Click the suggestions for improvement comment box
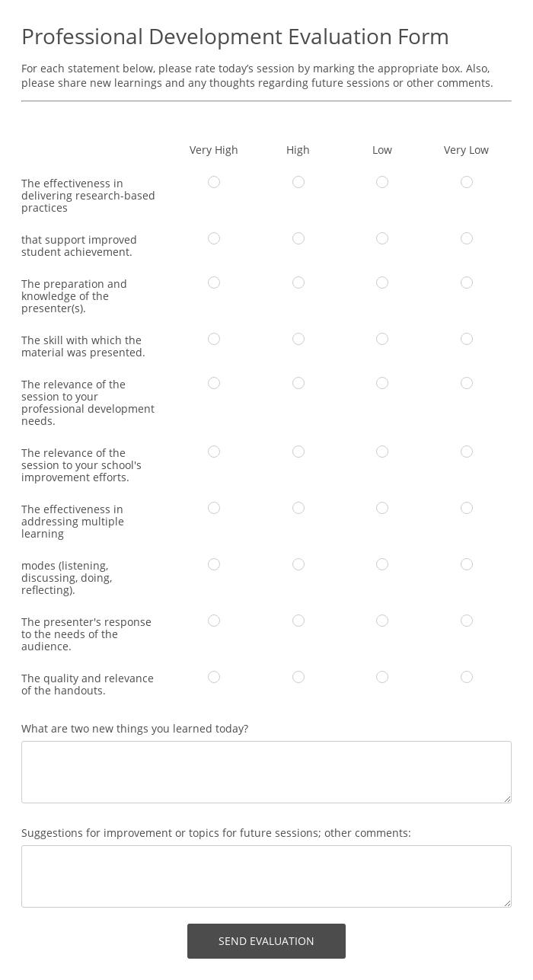The image size is (533, 980). [266, 876]
